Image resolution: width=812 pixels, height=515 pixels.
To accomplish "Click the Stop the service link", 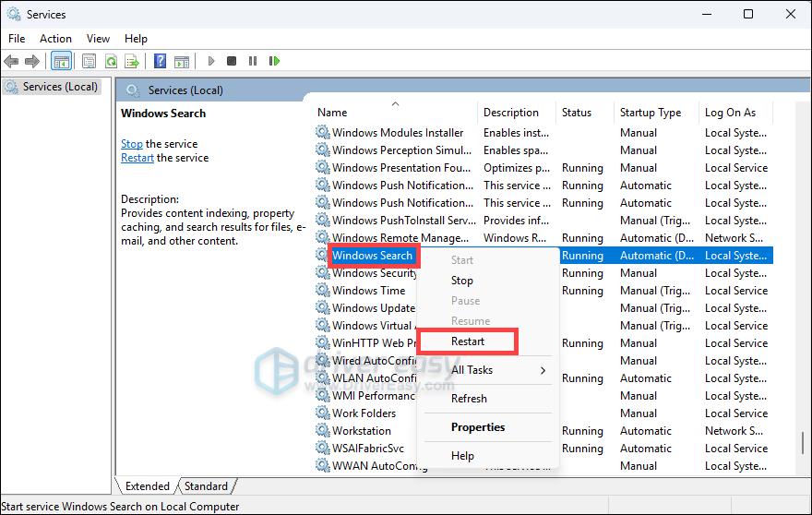I will (132, 143).
